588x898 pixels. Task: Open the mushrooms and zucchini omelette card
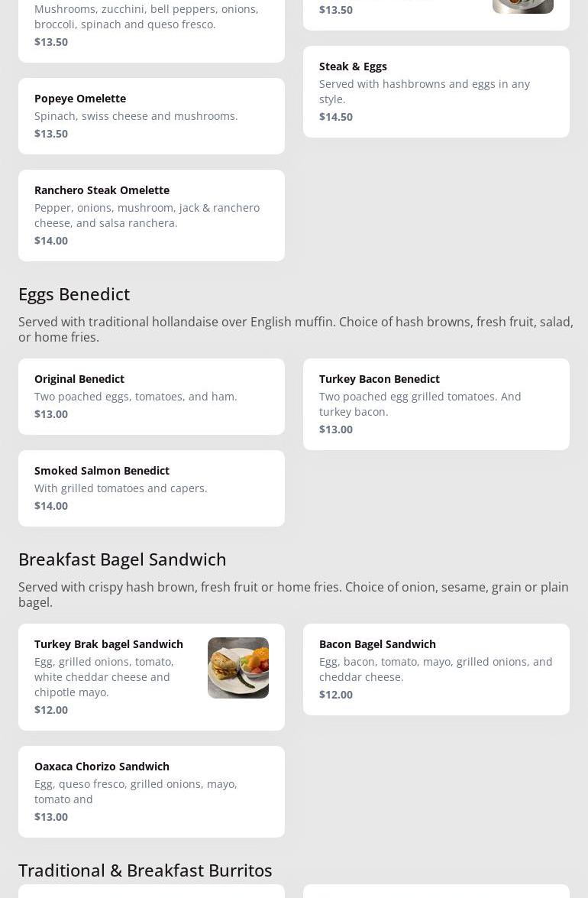point(151,25)
